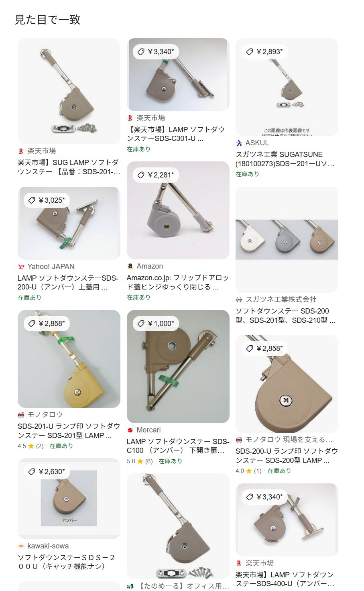This screenshot has width=364, height=591.
Task: Open the kawaki-sowa ソフトダウンステーSDS-200U link
Action: (x=67, y=562)
